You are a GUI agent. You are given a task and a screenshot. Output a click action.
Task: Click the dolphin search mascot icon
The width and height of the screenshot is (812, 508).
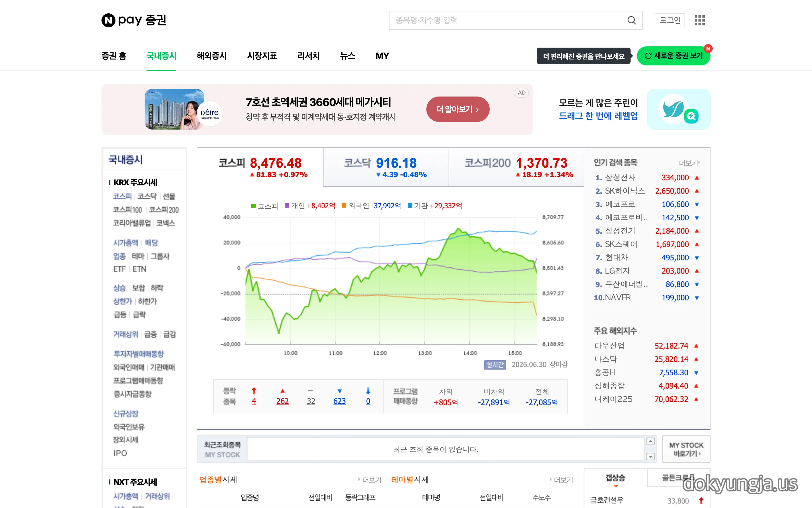(x=678, y=109)
